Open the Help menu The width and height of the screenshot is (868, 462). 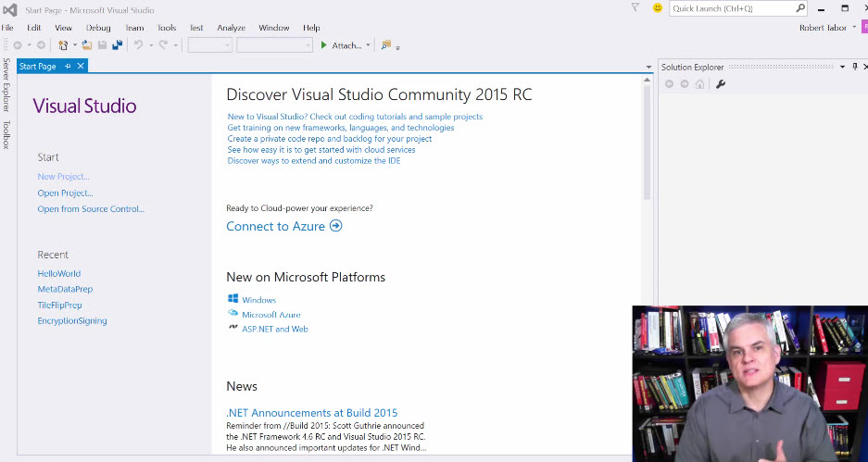pos(311,28)
